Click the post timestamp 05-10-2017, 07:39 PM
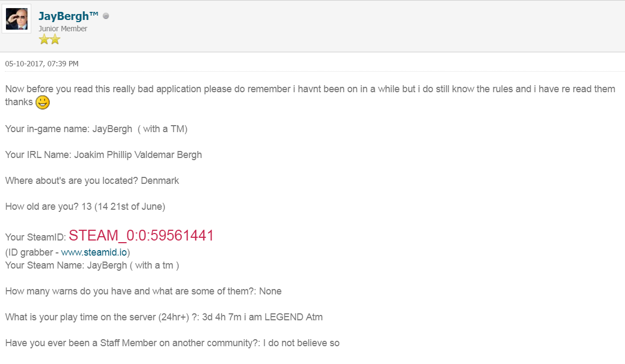The image size is (625, 364). 42,64
